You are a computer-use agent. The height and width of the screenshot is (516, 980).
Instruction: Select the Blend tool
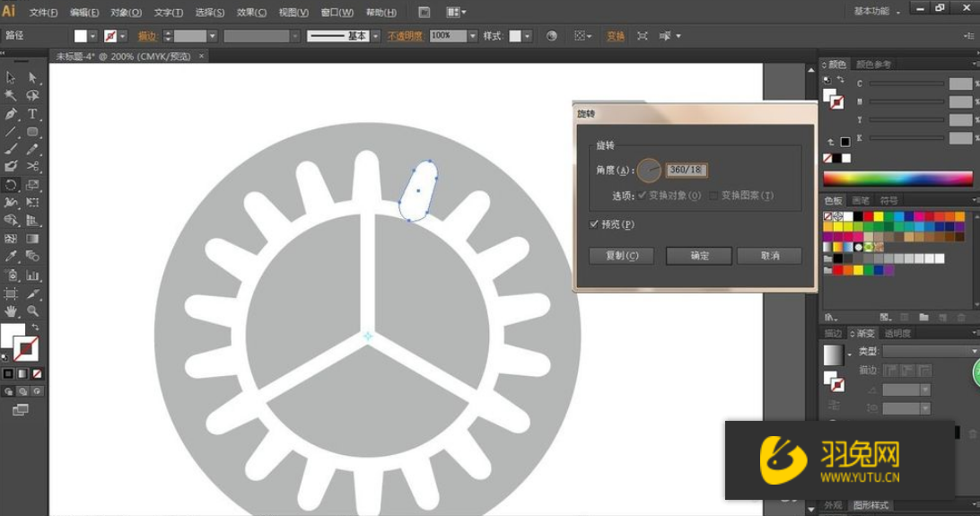pos(32,256)
